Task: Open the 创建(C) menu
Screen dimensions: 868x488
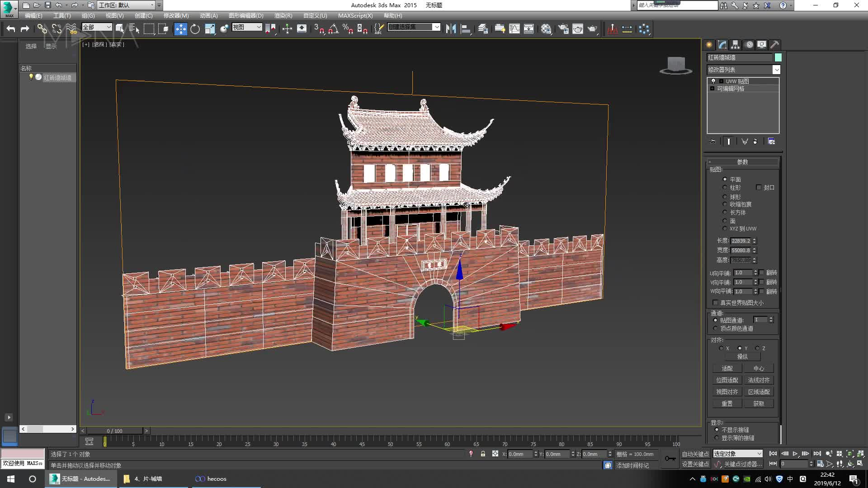Action: pos(143,15)
